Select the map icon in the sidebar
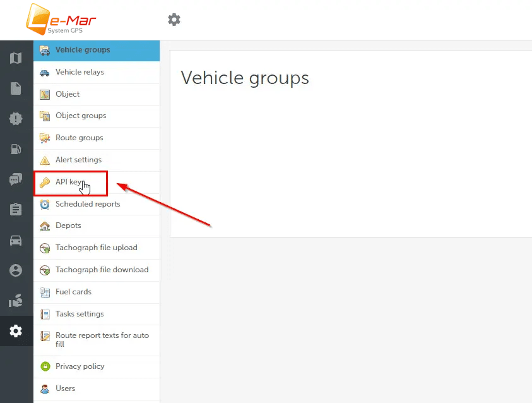 (16, 57)
